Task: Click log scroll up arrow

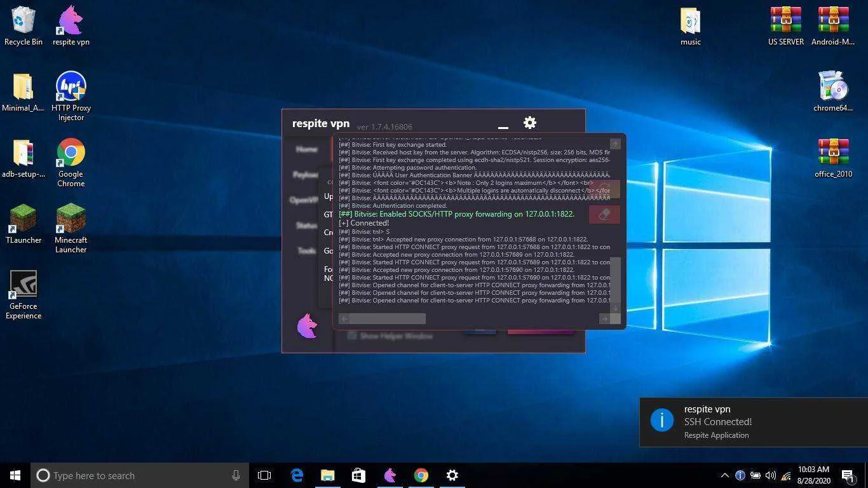Action: tap(615, 144)
